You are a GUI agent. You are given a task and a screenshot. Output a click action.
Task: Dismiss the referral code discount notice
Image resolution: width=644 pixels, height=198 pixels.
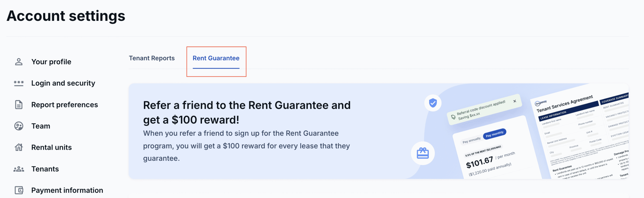[515, 101]
